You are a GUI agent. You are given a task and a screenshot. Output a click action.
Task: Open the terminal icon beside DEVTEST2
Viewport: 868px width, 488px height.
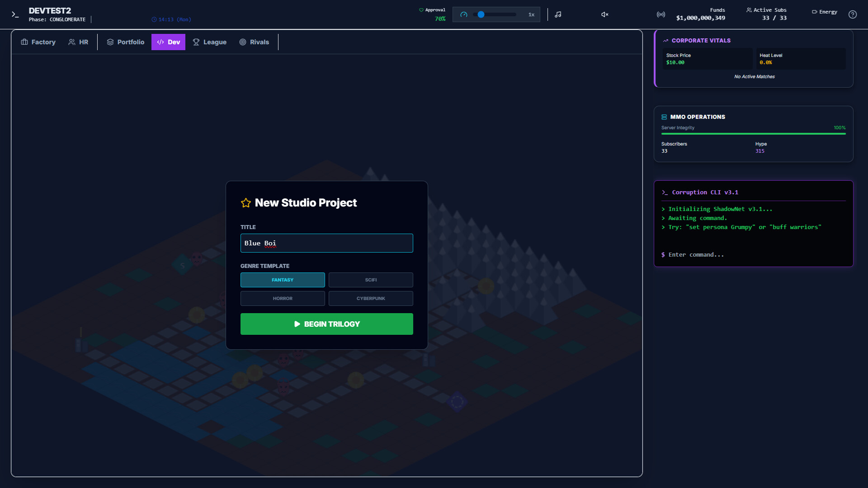[x=15, y=14]
